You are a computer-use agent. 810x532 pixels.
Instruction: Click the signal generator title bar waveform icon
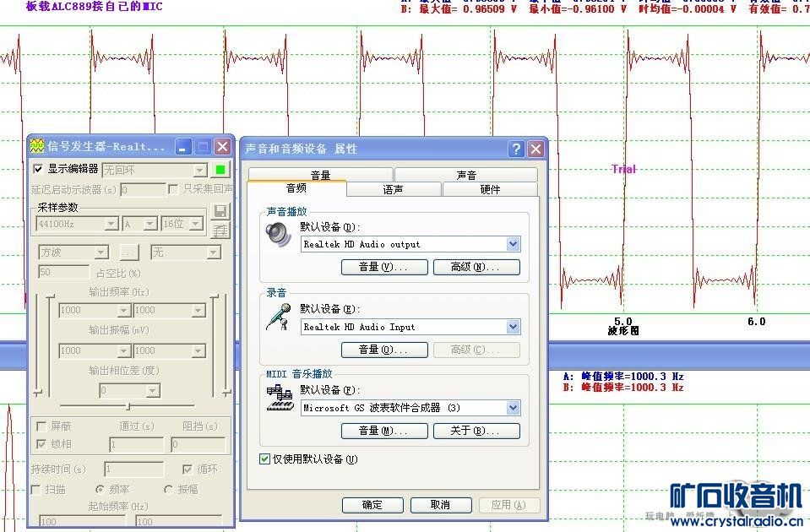click(37, 147)
